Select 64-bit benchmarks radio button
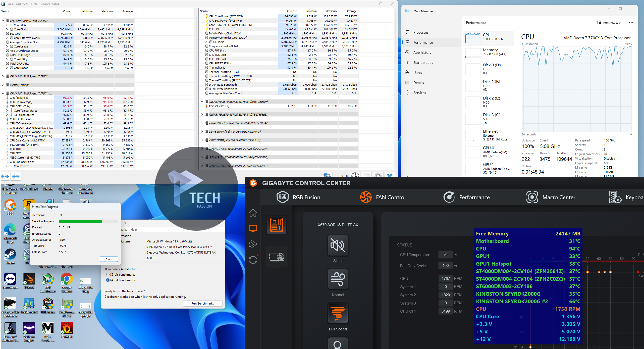Viewport: 644px width, 349px height. (x=108, y=280)
